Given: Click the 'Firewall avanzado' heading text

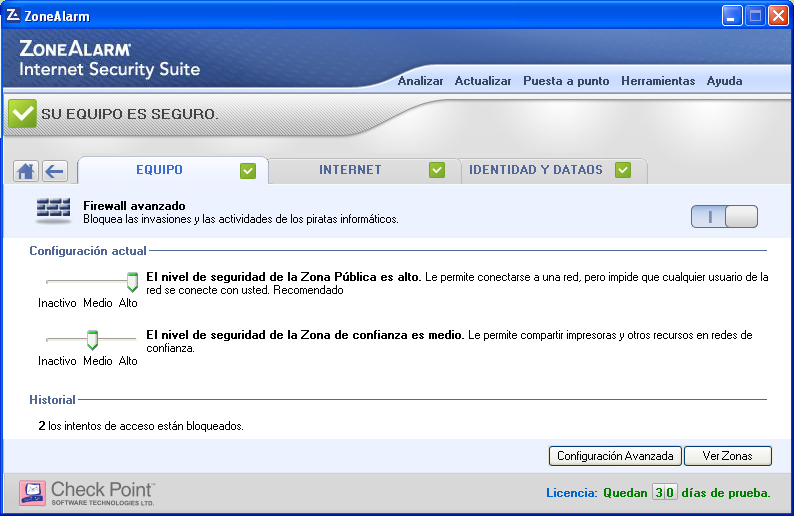Looking at the screenshot, I should pyautogui.click(x=134, y=206).
